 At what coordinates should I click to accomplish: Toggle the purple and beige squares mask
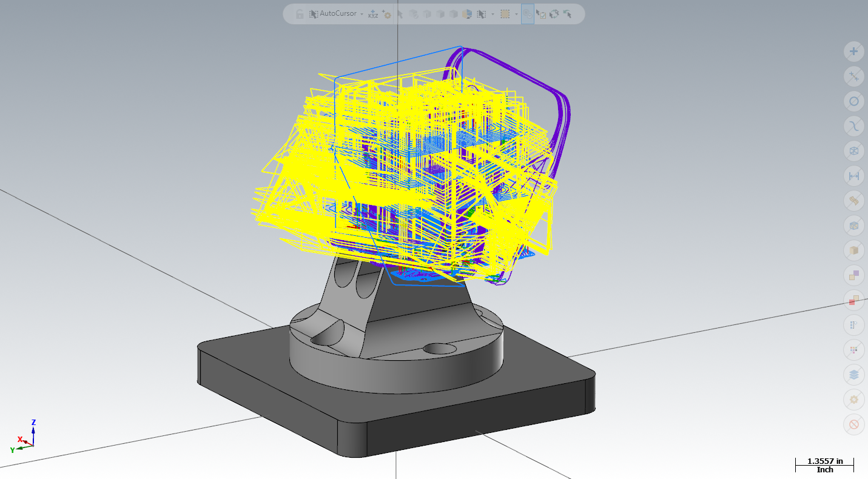pos(854,275)
